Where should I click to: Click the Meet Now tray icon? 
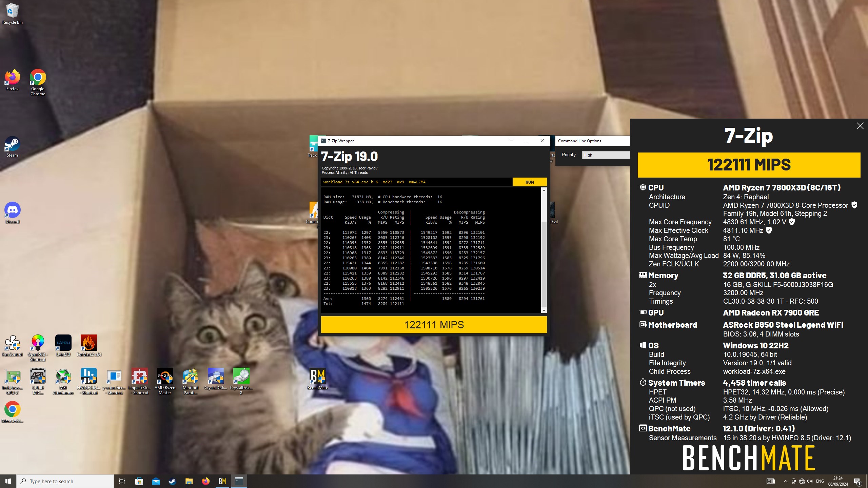point(794,481)
